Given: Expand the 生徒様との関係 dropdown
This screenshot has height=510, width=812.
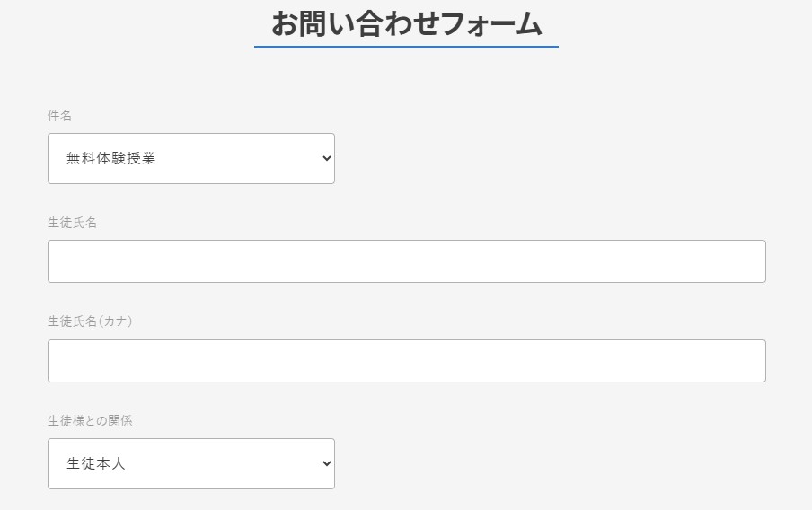Looking at the screenshot, I should coord(190,464).
